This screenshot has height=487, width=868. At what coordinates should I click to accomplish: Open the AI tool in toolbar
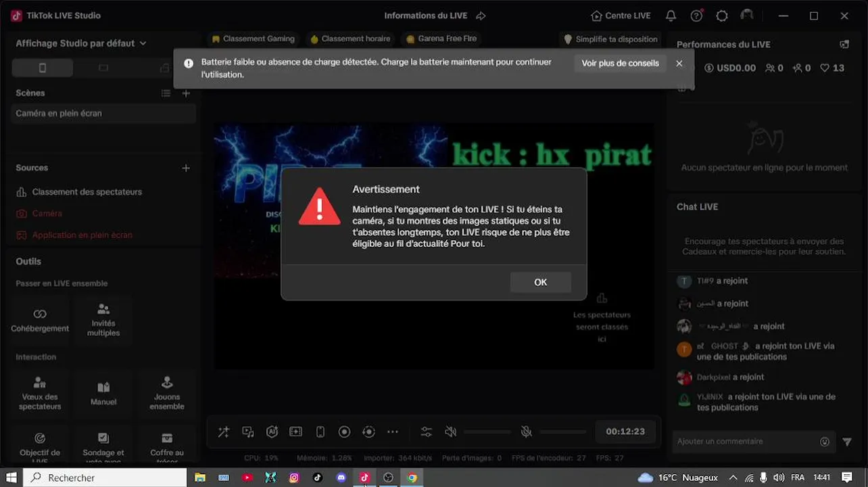pos(272,432)
